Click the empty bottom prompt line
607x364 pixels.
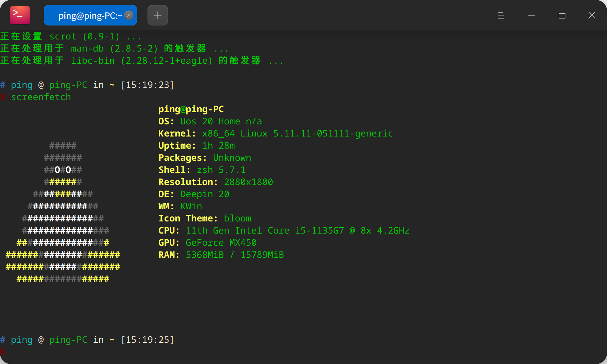(x=91, y=352)
